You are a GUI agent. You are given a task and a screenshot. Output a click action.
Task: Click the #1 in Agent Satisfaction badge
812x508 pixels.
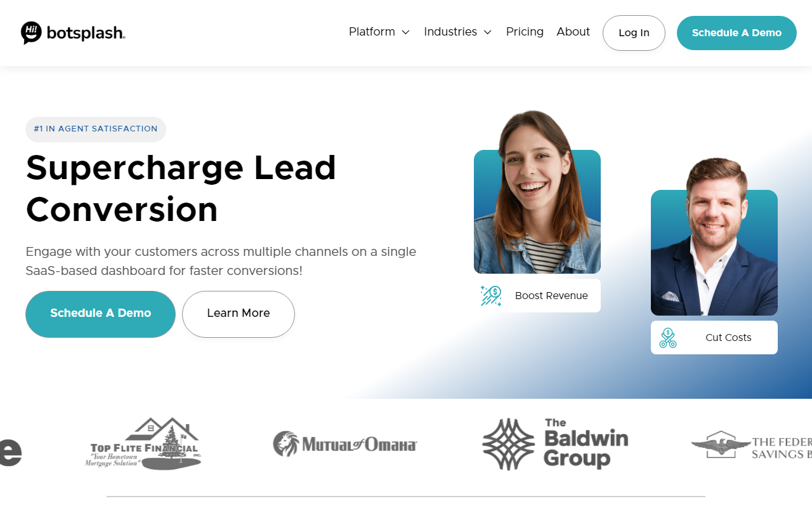(96, 129)
